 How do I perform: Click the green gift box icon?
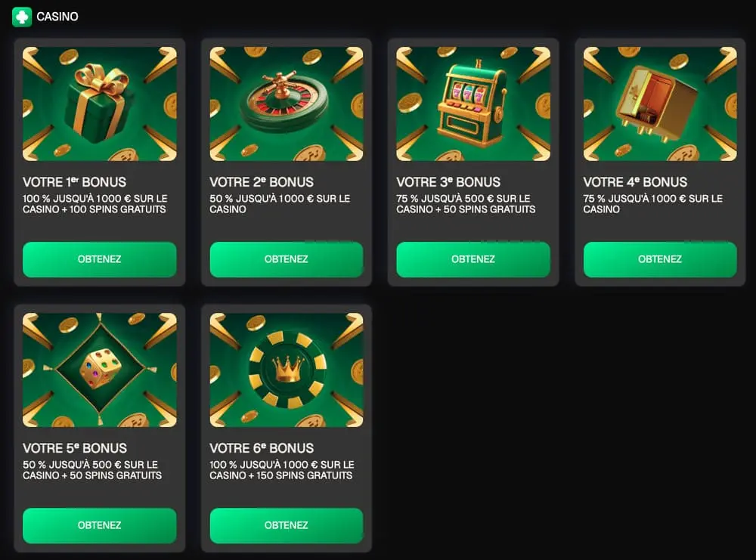pos(99,104)
